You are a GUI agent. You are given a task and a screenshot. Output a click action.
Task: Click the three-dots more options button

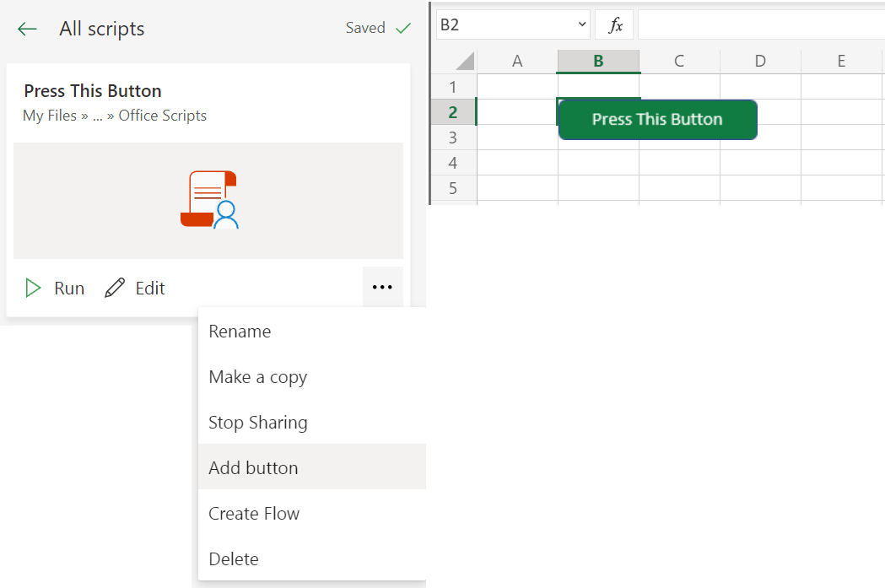(x=382, y=288)
